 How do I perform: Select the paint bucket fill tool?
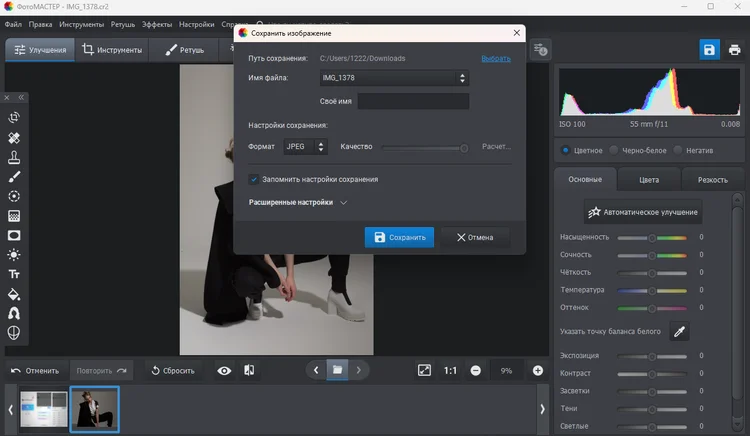click(14, 294)
